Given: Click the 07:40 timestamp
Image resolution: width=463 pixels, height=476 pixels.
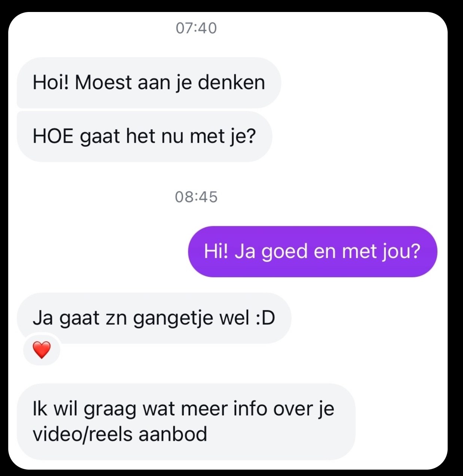Looking at the screenshot, I should click(x=196, y=28).
